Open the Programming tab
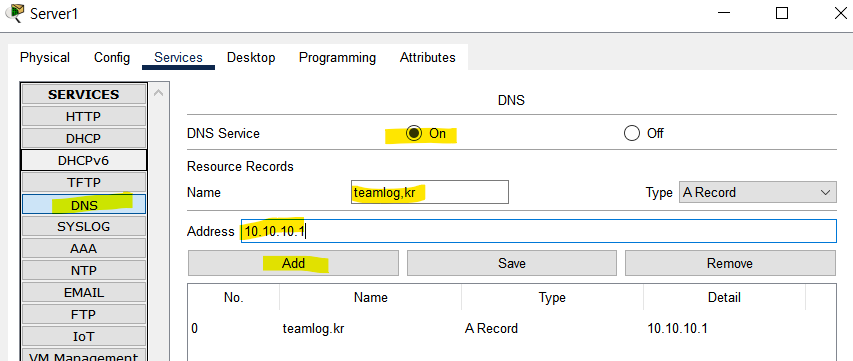 point(337,58)
